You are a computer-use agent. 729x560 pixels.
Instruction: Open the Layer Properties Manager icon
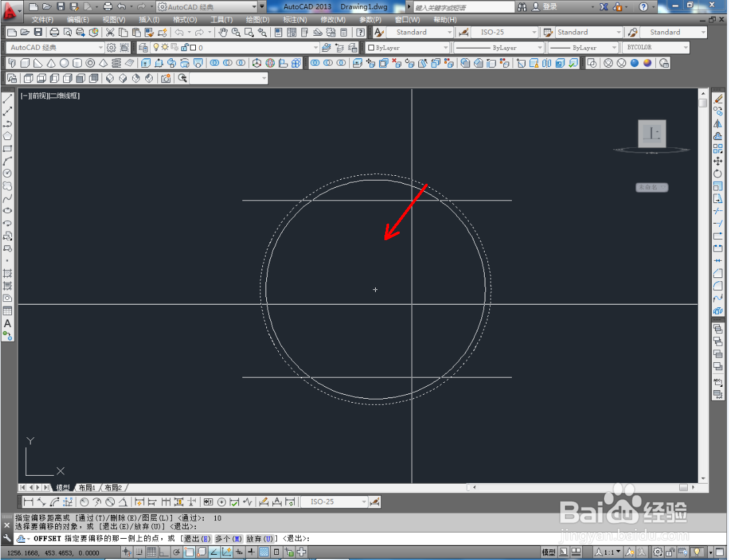143,47
